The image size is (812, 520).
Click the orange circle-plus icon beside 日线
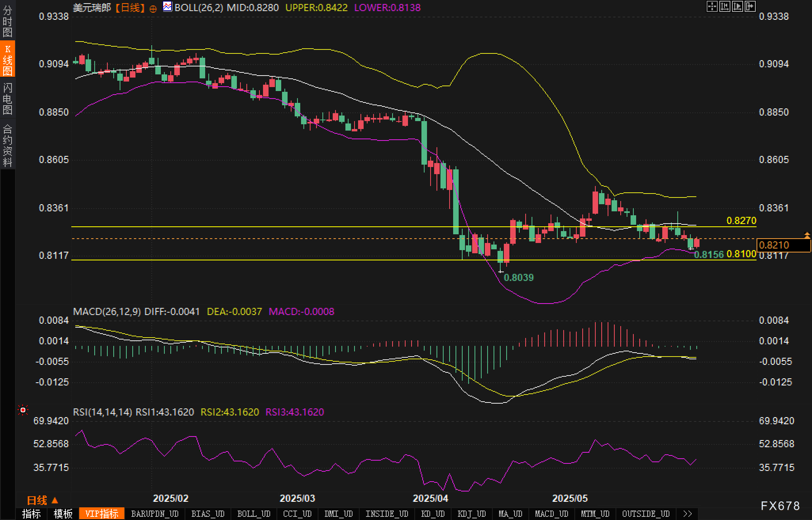click(153, 9)
